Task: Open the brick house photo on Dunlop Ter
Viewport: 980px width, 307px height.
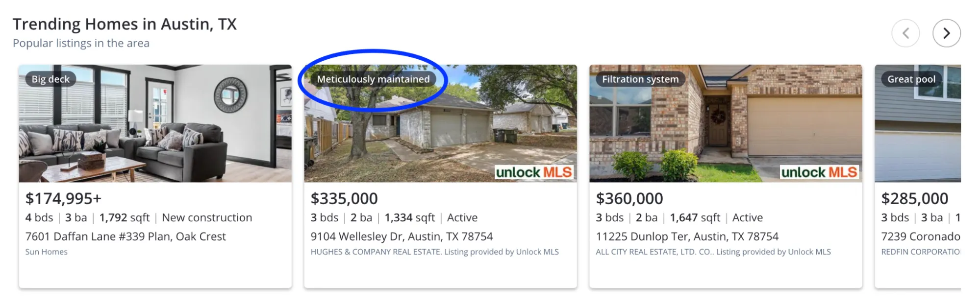Action: click(x=726, y=123)
